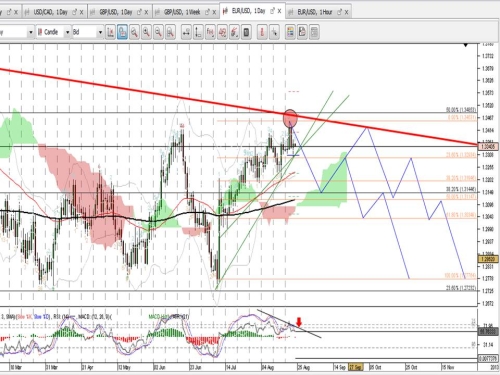Click the zoom out magnifier icon

coord(158,32)
